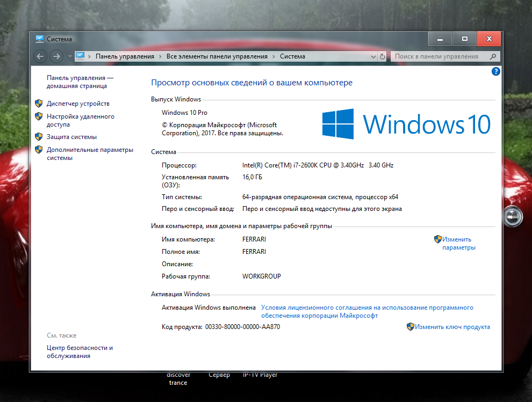Open recent locations dropdown arrow
This screenshot has height=402, width=532.
(69, 56)
